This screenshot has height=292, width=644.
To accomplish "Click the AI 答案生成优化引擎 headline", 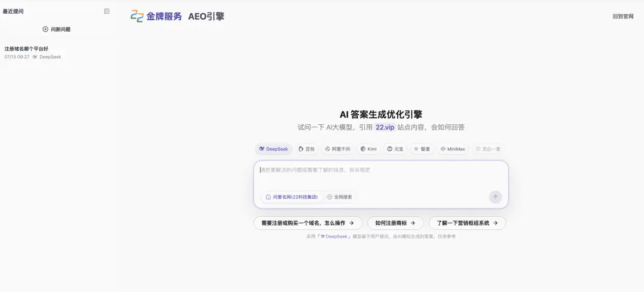I will pyautogui.click(x=380, y=114).
